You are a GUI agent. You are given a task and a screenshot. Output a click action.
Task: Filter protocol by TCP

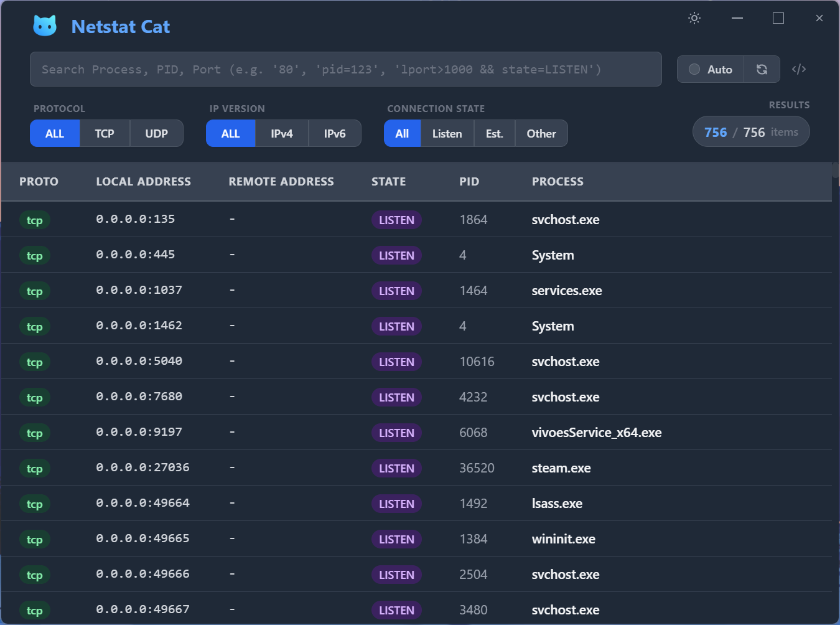(105, 133)
